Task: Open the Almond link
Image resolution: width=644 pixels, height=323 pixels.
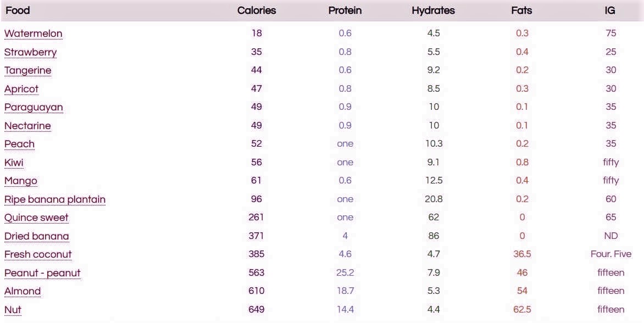Action: [x=23, y=291]
